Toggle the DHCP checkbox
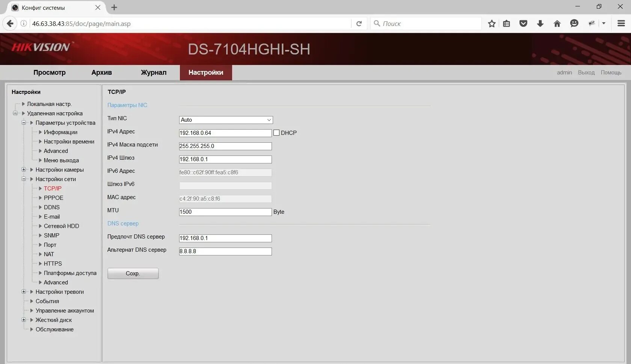Viewport: 631px width, 364px height. pos(276,133)
